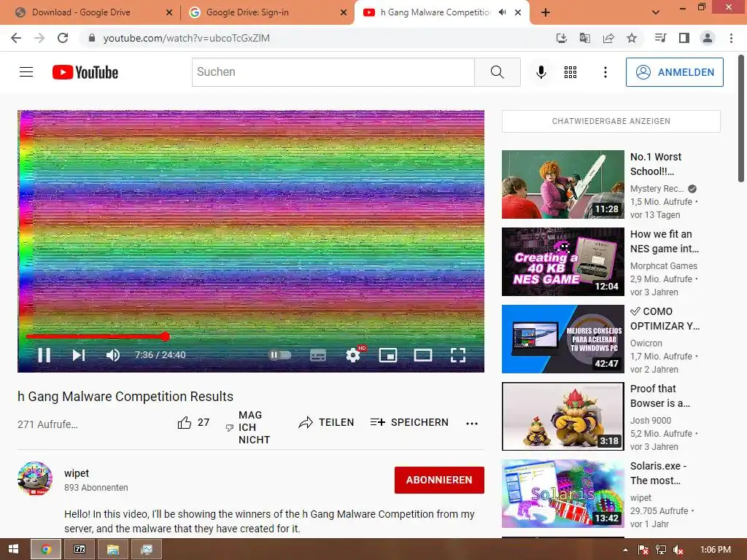Open Solaris.exe video thumbnail
The width and height of the screenshot is (747, 560).
click(562, 494)
